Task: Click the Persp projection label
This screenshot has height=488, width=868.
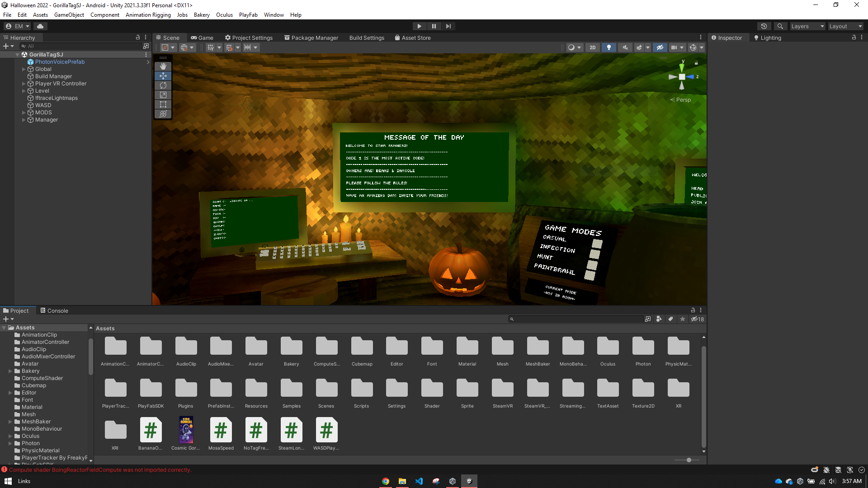Action: [x=683, y=100]
